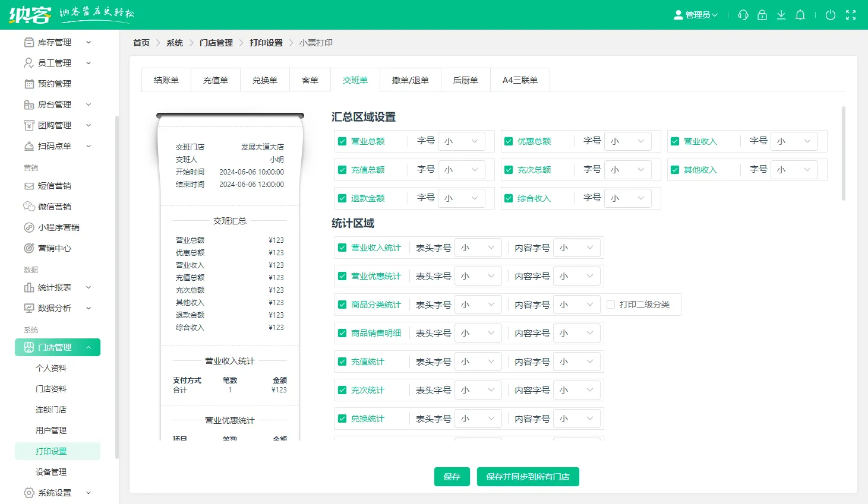Click the 系统设置 gear icon
868x504 pixels.
click(29, 493)
